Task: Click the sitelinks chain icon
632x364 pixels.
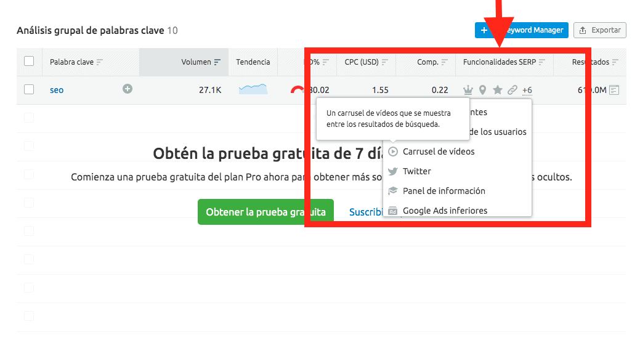Action: (512, 90)
